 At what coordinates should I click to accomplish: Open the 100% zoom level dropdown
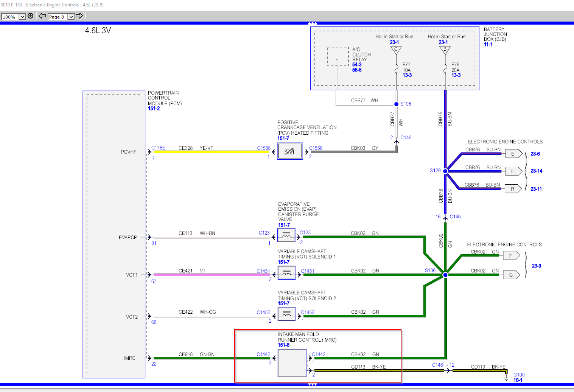(22, 17)
